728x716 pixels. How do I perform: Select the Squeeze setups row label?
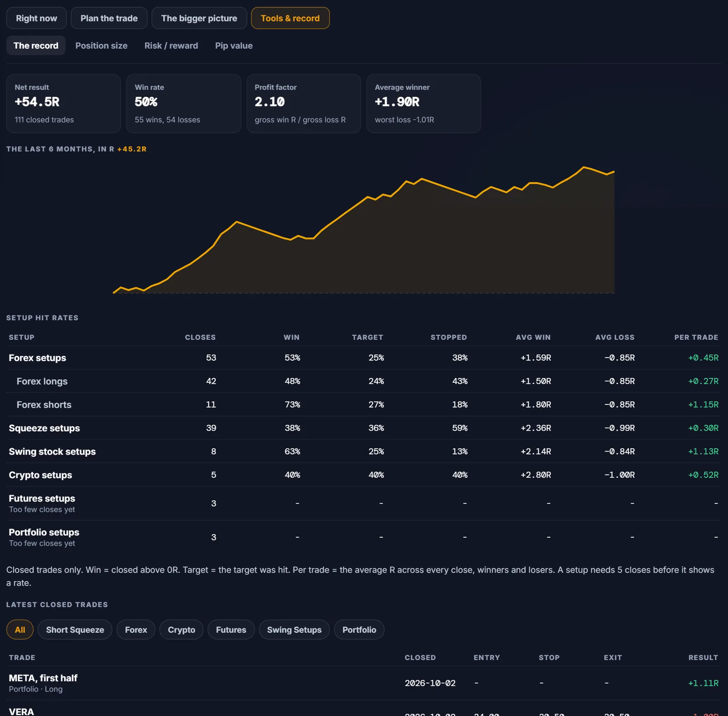(x=44, y=428)
